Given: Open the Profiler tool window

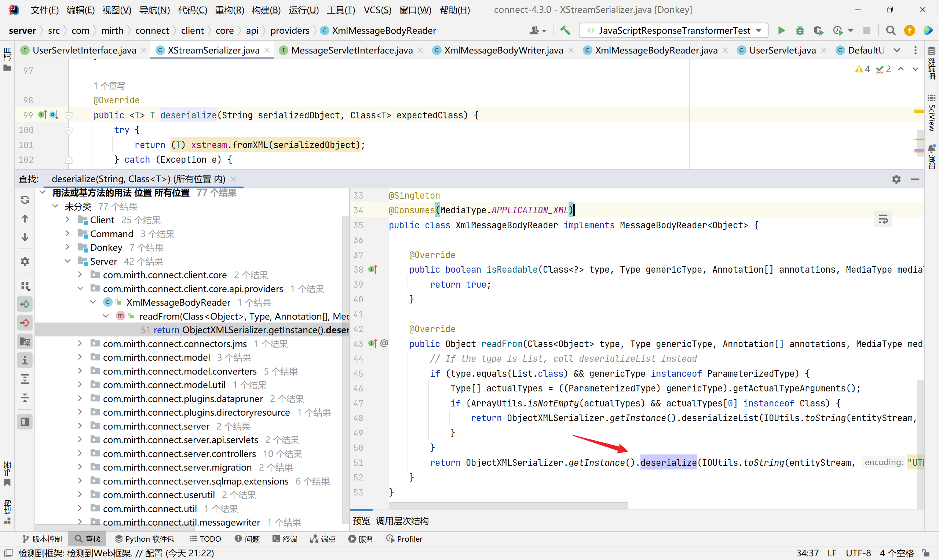Looking at the screenshot, I should [x=404, y=539].
